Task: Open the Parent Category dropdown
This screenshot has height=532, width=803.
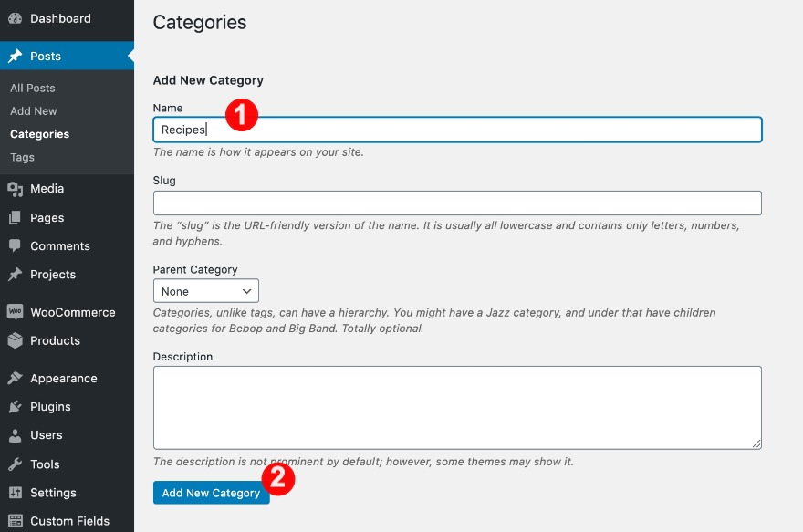Action: 206,291
